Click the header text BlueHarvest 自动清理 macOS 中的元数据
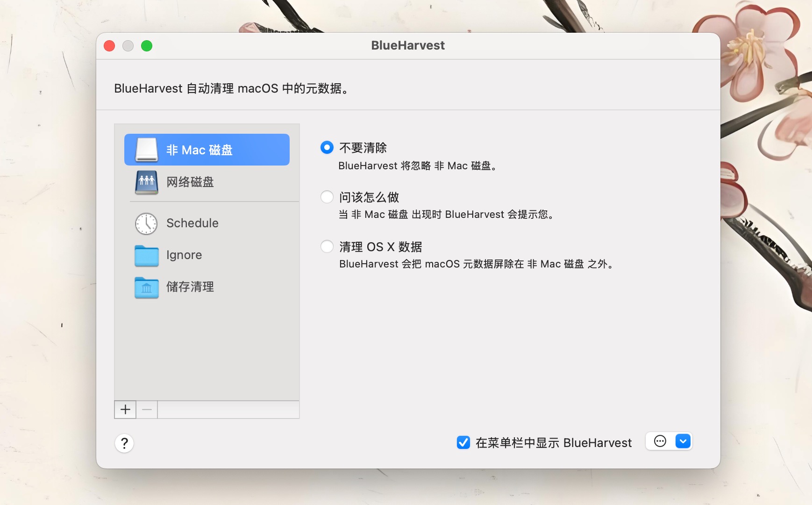The width and height of the screenshot is (812, 505). coord(232,88)
